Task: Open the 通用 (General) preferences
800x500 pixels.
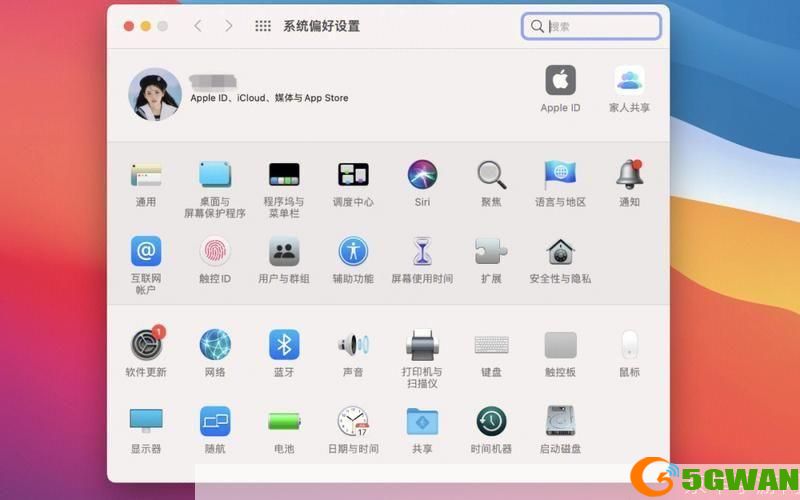Action: click(146, 176)
